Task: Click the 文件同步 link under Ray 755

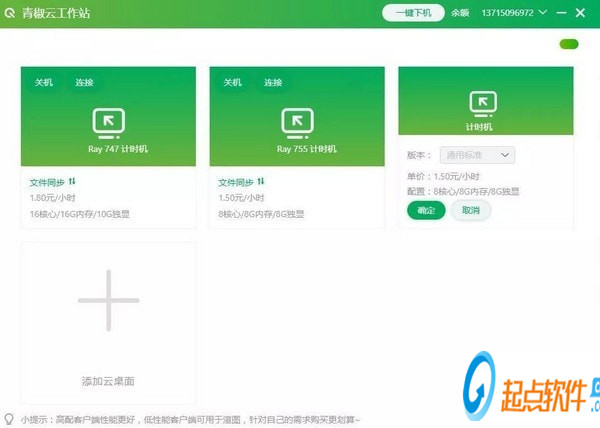Action: click(x=236, y=183)
